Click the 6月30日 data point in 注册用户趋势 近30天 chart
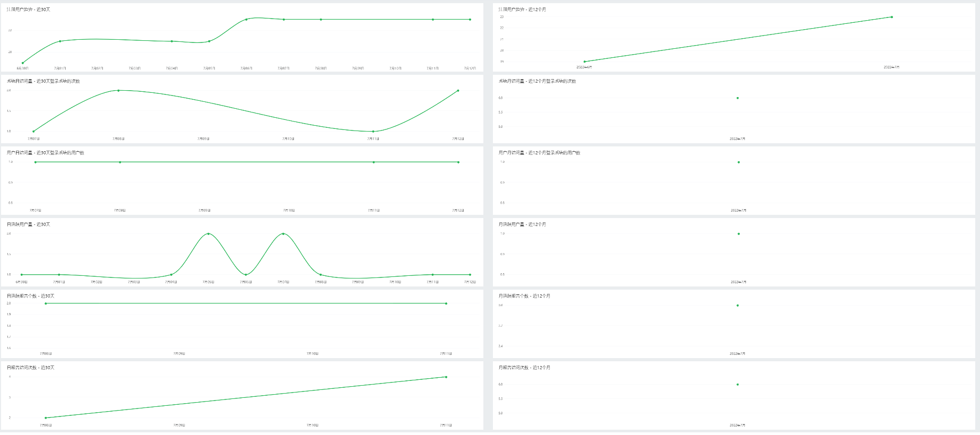Screen dimensions: 980x435 tap(22, 63)
